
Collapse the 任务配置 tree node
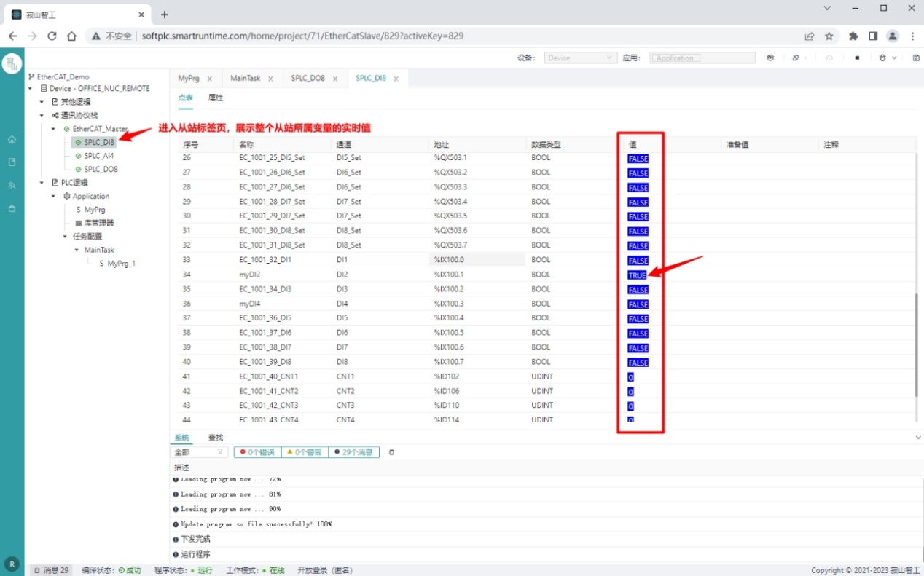tap(65, 237)
